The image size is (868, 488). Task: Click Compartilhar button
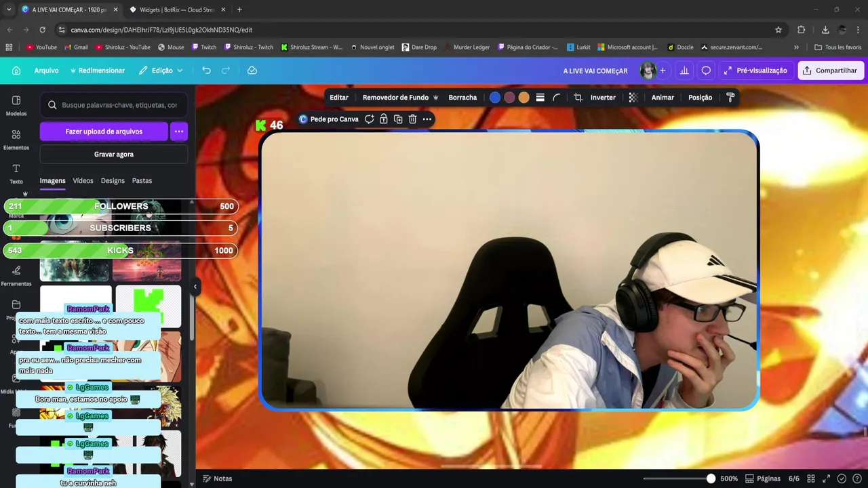pos(830,70)
